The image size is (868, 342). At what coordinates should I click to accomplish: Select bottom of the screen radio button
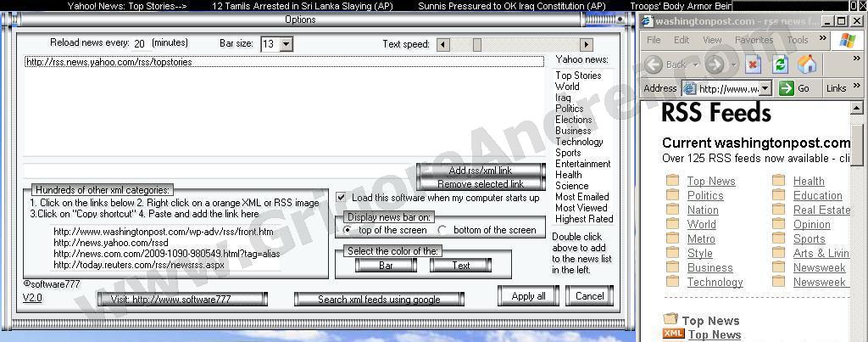pyautogui.click(x=442, y=230)
